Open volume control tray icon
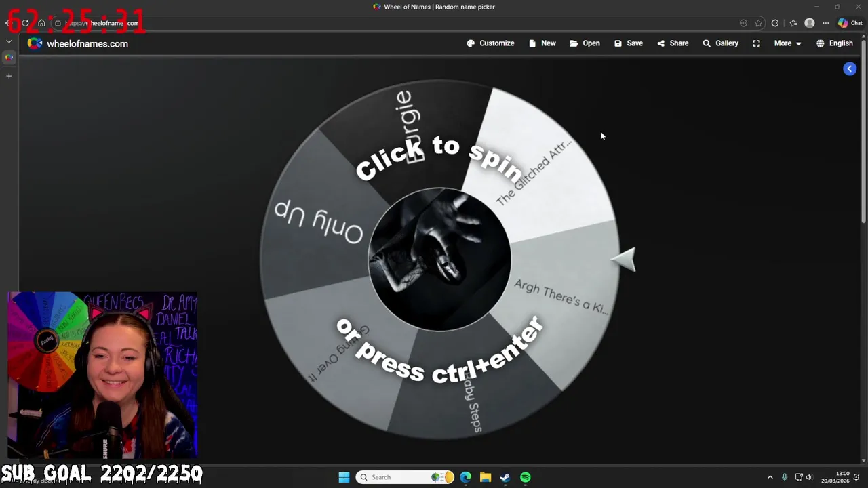This screenshot has width=868, height=488. (809, 477)
